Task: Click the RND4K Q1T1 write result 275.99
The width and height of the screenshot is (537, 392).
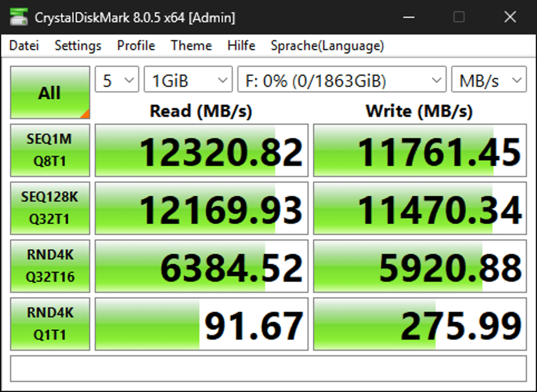Action: [420, 324]
